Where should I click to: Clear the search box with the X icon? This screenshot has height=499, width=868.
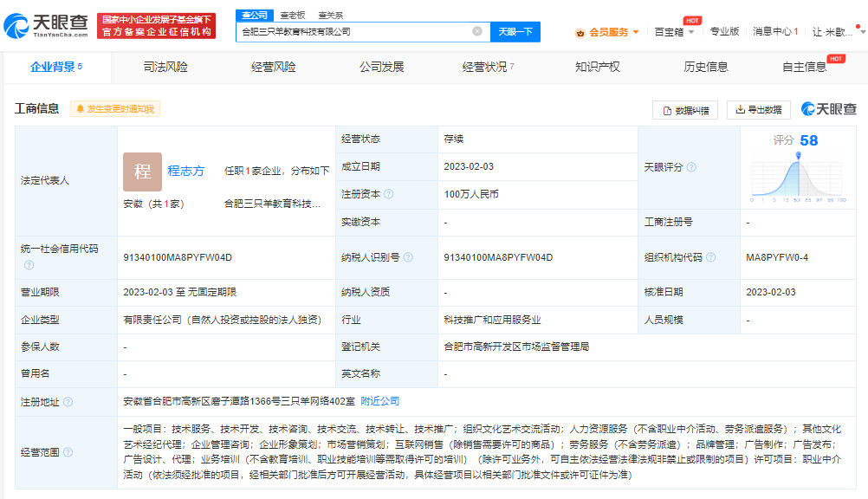click(x=477, y=31)
